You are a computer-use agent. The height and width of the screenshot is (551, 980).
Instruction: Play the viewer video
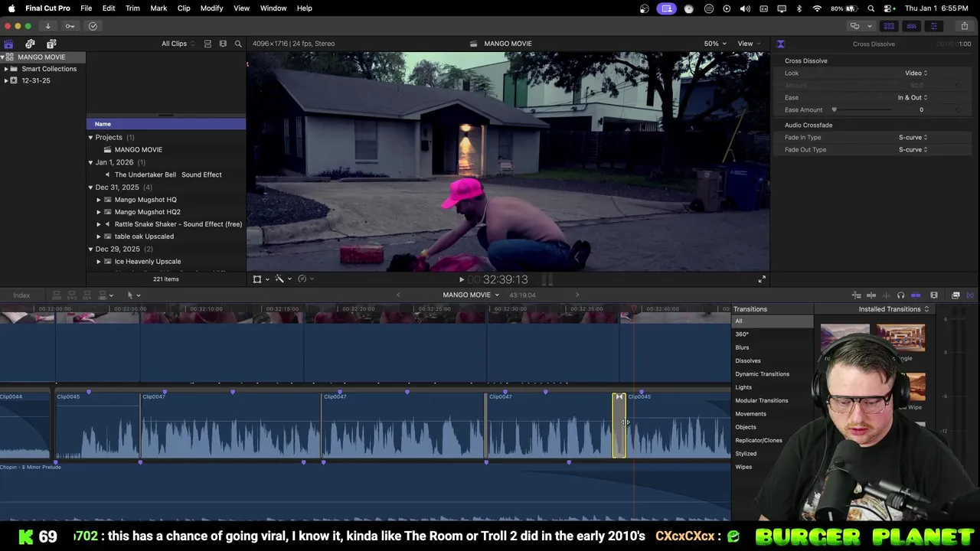click(x=461, y=280)
